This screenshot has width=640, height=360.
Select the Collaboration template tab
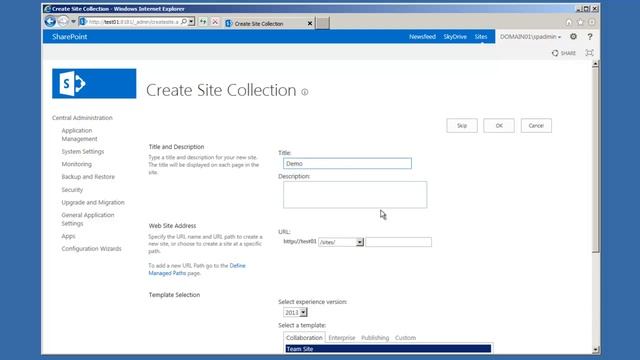coord(304,338)
